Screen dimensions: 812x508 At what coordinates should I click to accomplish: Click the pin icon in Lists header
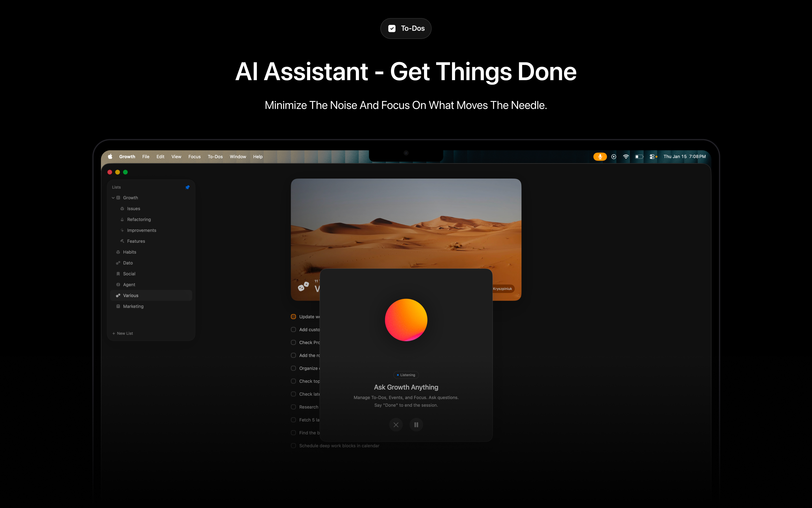click(x=187, y=187)
